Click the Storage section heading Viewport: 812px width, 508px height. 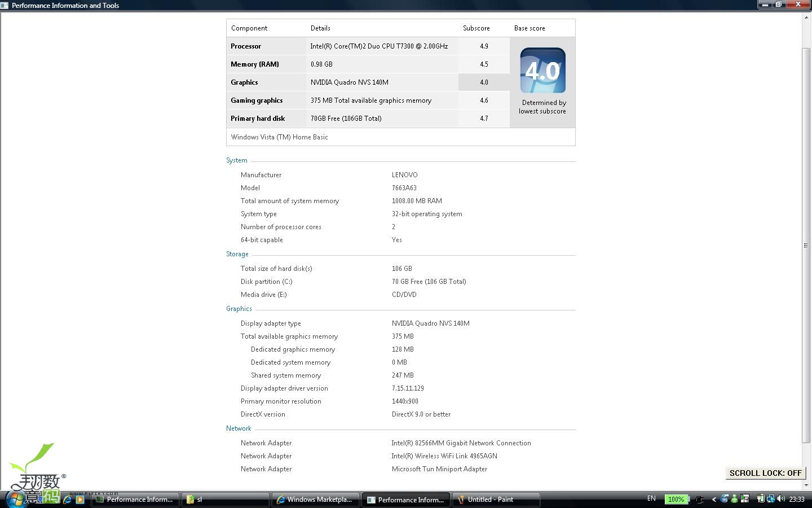(x=237, y=254)
